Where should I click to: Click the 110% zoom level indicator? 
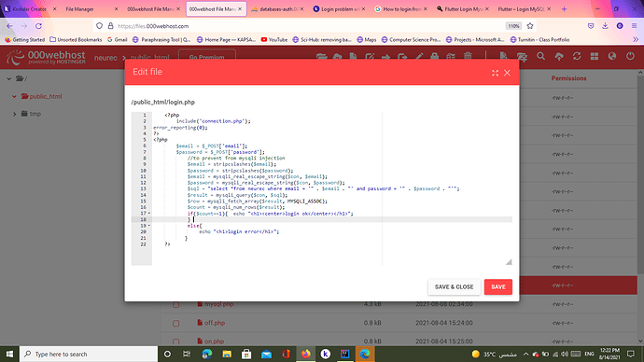pos(513,26)
